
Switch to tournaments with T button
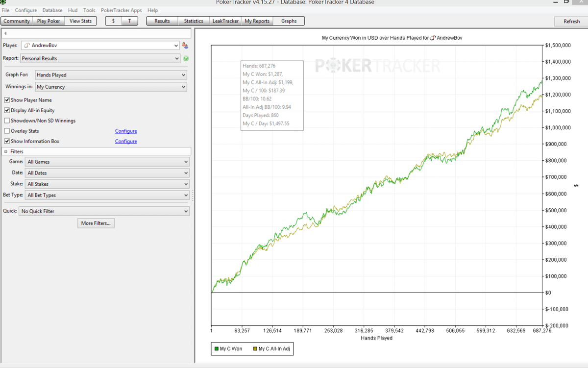129,21
